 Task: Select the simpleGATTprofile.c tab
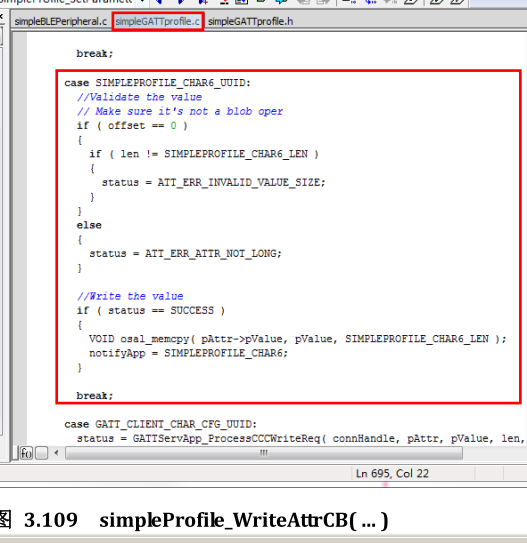pyautogui.click(x=158, y=21)
